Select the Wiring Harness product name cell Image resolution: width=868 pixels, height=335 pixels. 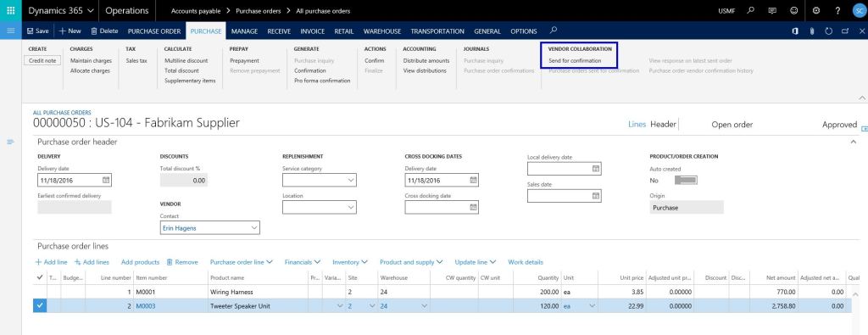[258, 292]
